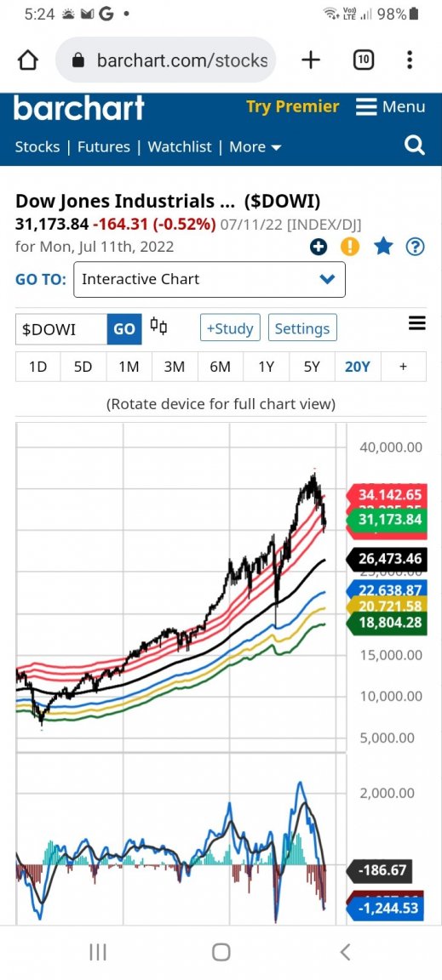Open help via blue question mark icon

415,248
